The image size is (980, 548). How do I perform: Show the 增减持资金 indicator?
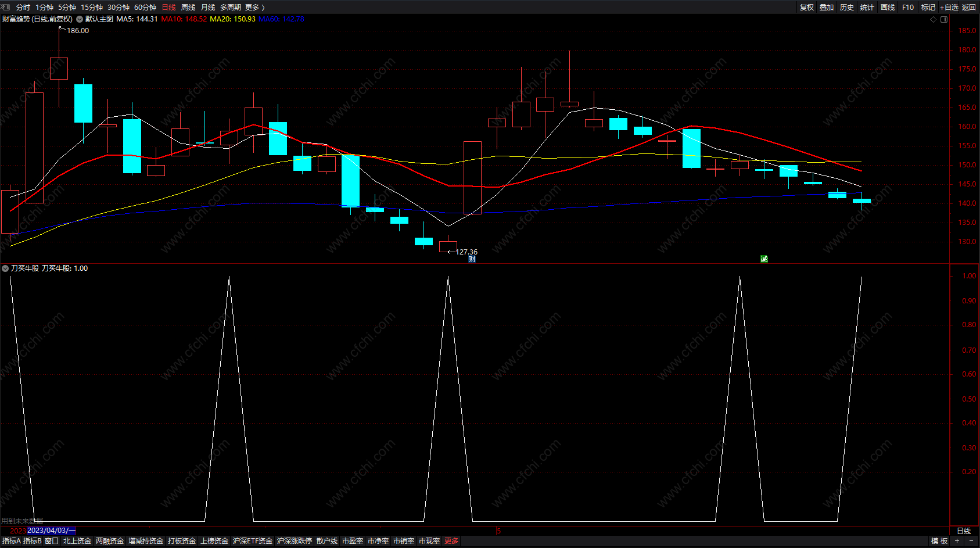146,541
